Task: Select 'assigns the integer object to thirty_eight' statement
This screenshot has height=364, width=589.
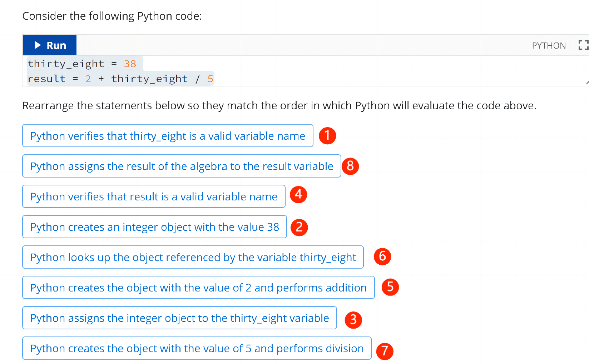Action: 179,318
